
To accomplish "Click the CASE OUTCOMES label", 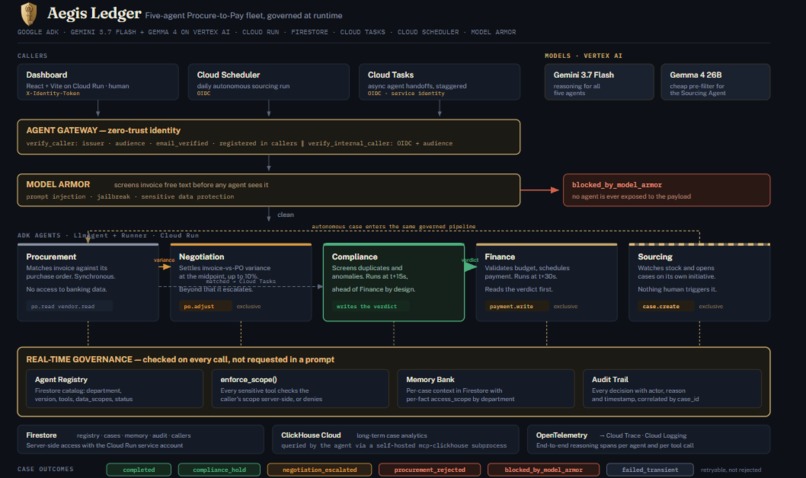I will [x=45, y=469].
